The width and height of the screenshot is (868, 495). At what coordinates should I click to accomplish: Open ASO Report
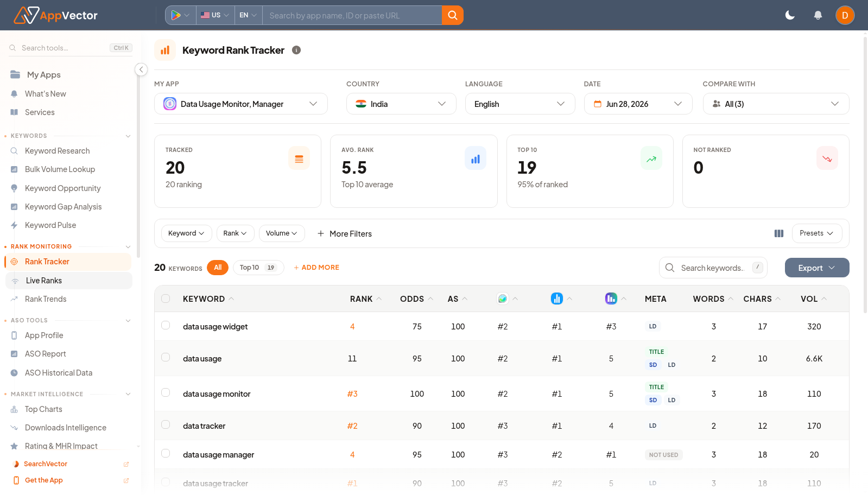point(45,354)
